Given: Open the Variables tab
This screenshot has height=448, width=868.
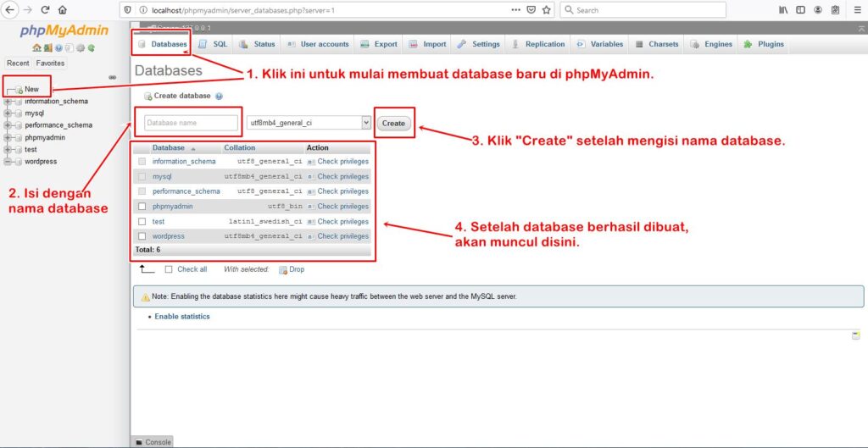Looking at the screenshot, I should coord(600,44).
